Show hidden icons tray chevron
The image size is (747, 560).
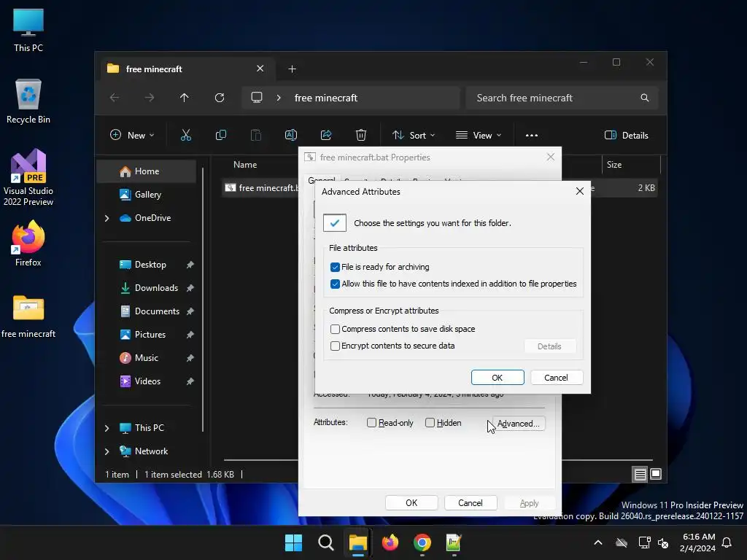[x=598, y=542]
